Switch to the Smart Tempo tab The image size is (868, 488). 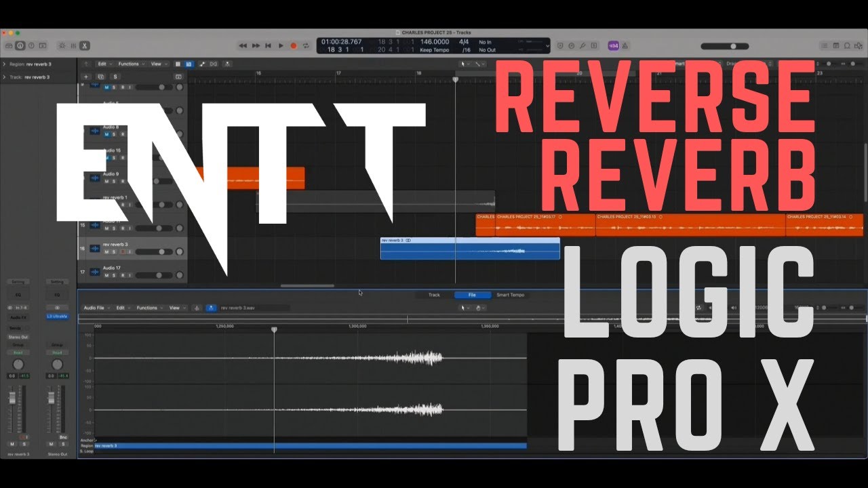(510, 295)
